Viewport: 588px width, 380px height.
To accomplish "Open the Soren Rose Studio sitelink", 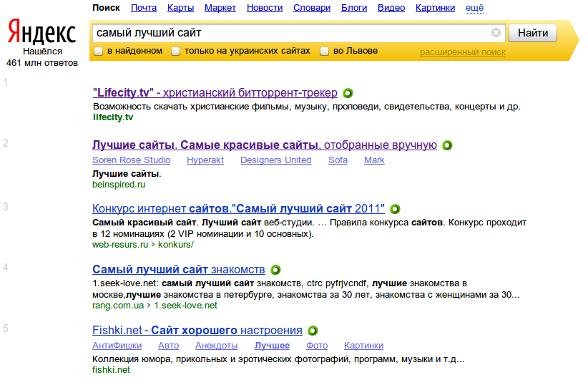I will click(x=131, y=160).
